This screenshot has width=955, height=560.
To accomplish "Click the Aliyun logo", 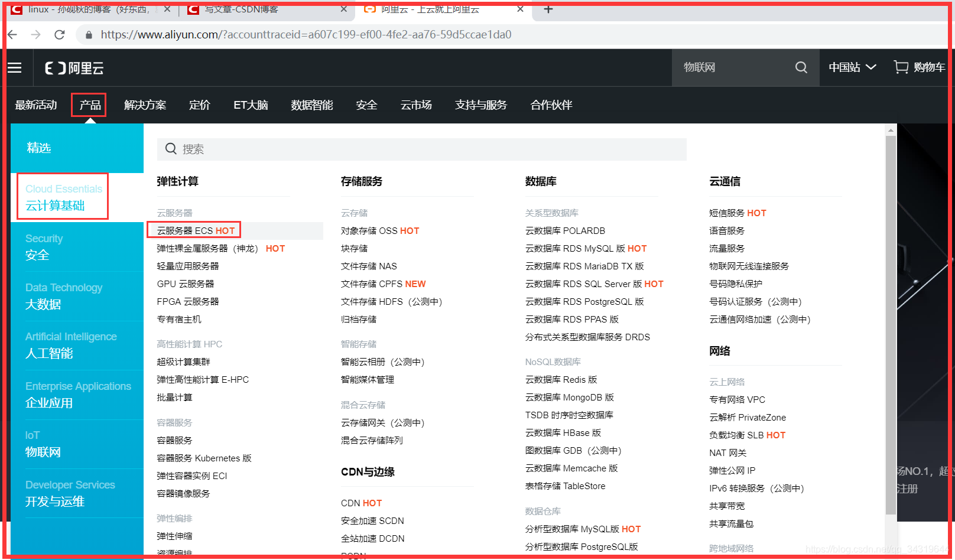I will tap(74, 68).
